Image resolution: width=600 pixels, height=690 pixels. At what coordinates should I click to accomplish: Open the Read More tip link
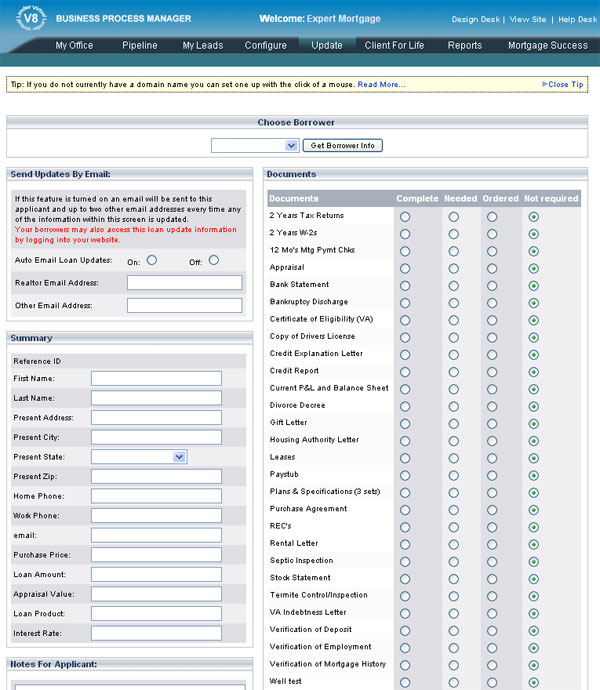(x=381, y=84)
